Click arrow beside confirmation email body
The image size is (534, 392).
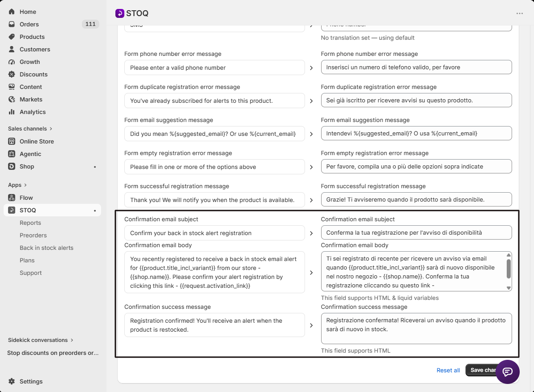pos(311,273)
